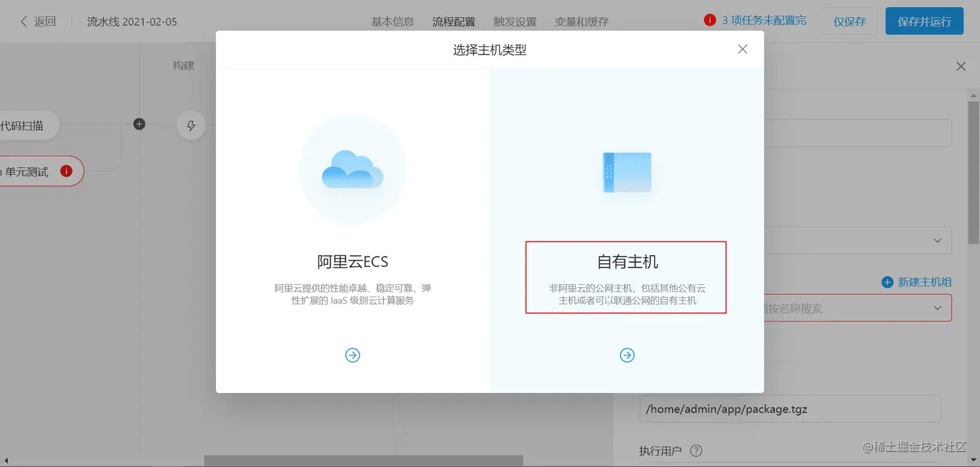Close the 选择主机类型 dialog
Screen dimensions: 980x467
click(743, 49)
